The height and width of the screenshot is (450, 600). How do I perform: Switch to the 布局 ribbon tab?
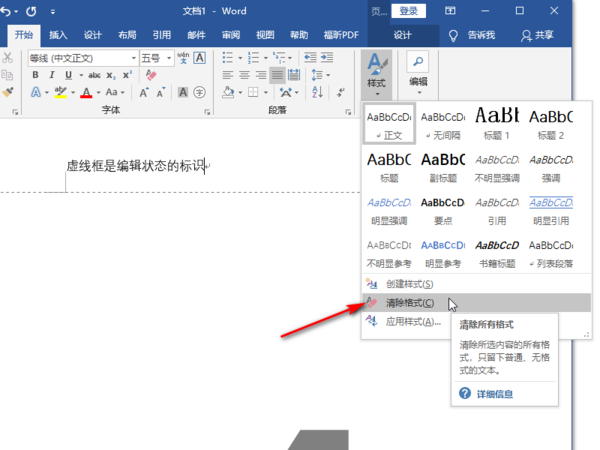click(x=127, y=35)
